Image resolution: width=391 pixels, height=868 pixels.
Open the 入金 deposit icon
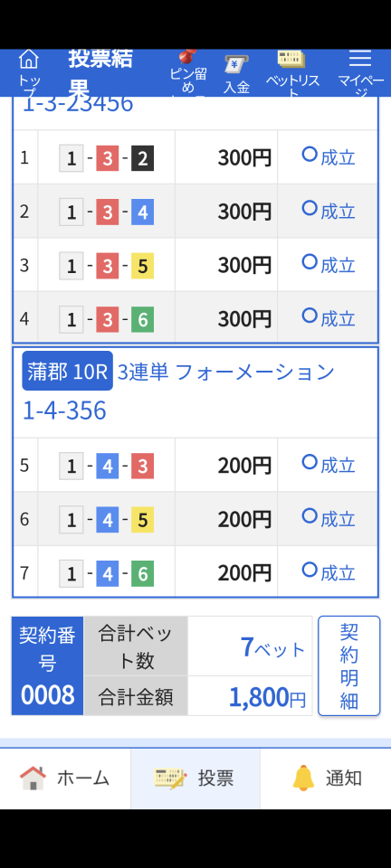[236, 63]
